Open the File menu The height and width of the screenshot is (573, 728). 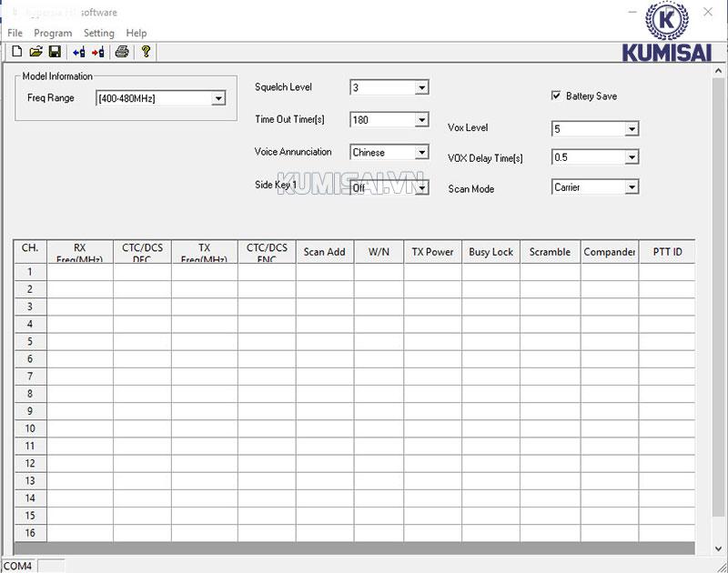(x=15, y=33)
